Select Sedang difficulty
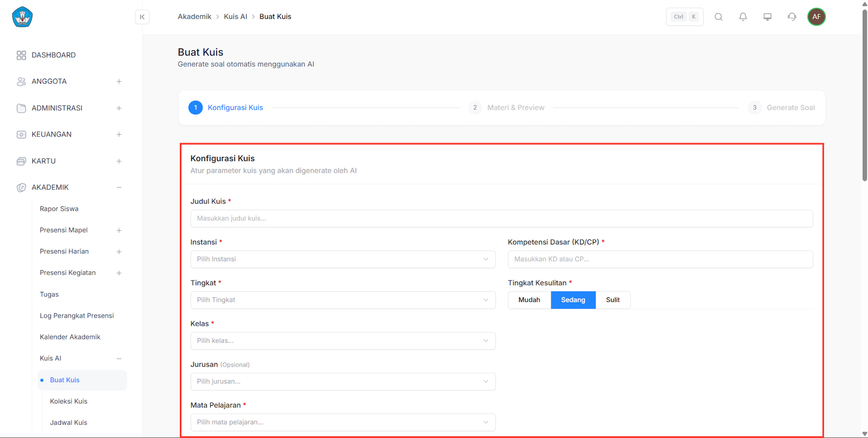This screenshot has width=868, height=438. click(x=573, y=300)
